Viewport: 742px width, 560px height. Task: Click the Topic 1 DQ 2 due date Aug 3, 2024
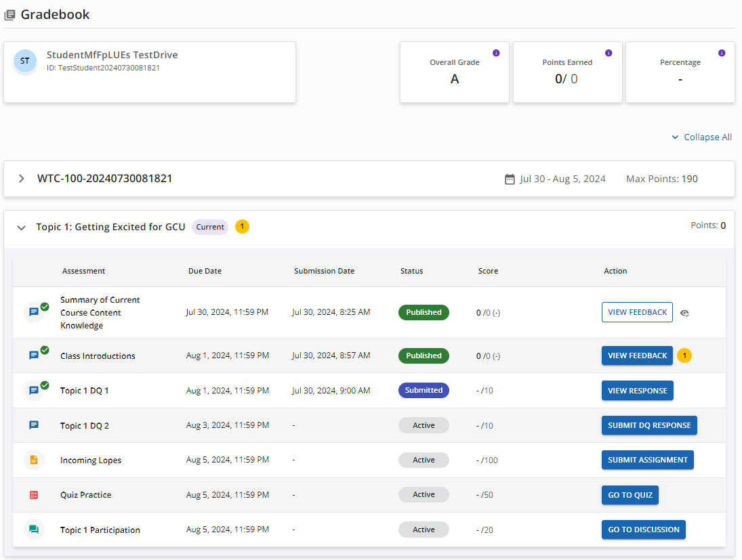[228, 425]
